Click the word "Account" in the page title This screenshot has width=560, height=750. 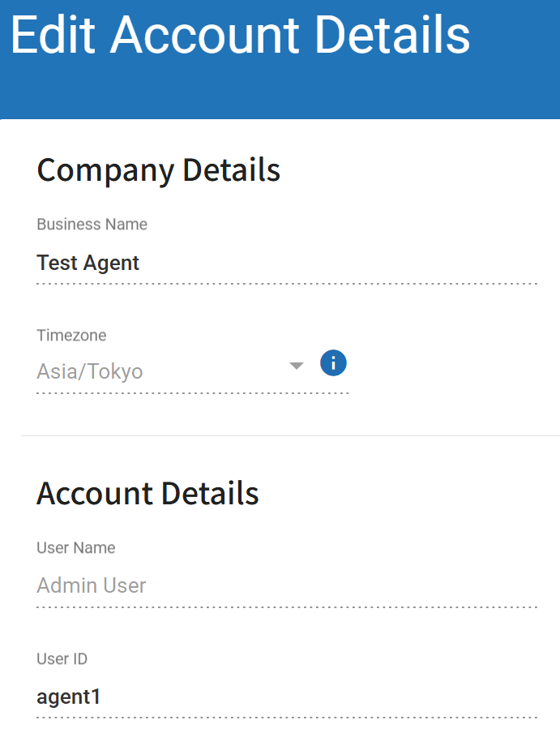pos(206,35)
